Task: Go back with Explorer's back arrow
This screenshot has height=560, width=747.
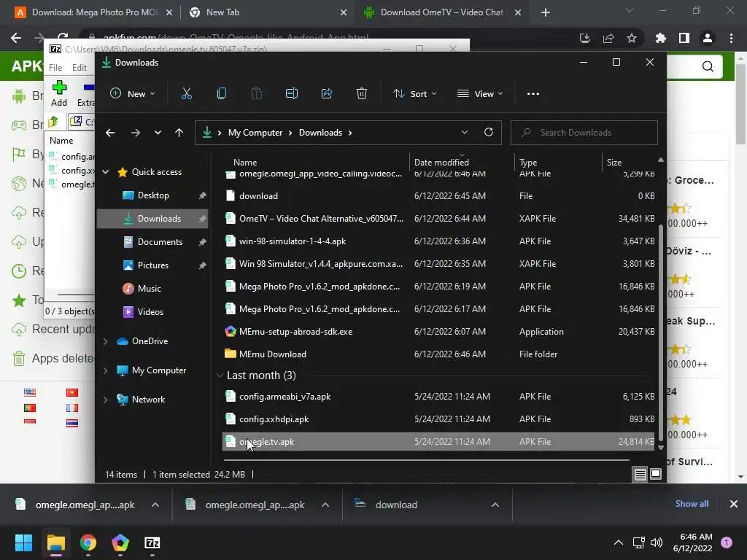Action: coord(110,133)
